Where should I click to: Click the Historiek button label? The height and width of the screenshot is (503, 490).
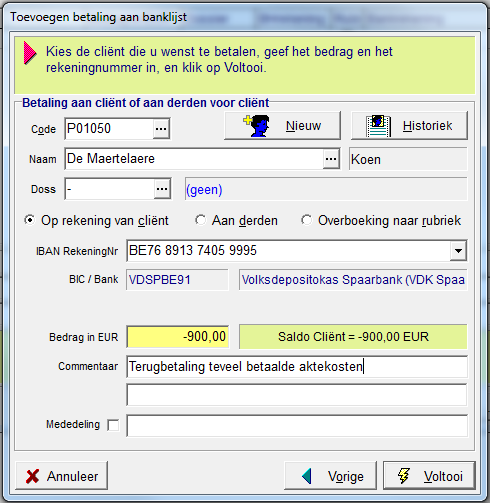click(427, 126)
